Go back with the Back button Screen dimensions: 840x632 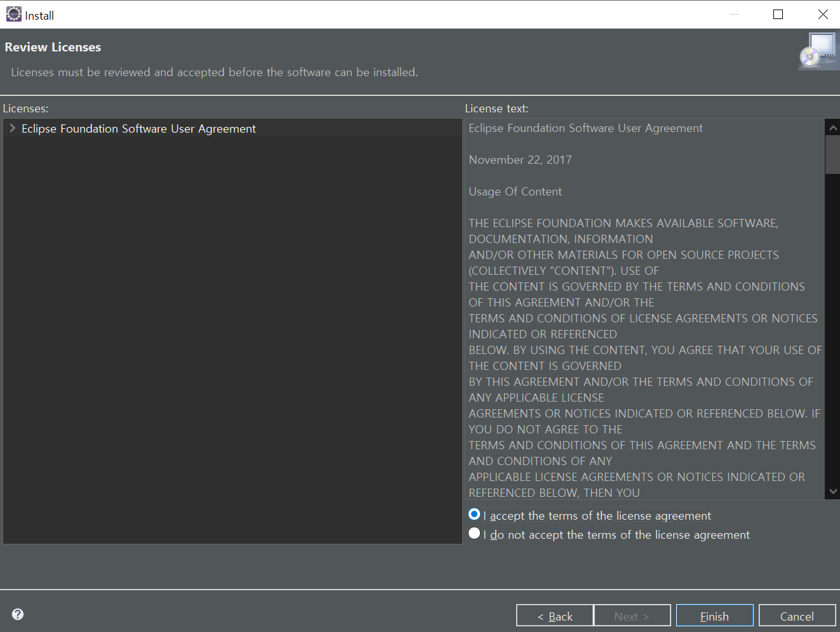click(555, 616)
